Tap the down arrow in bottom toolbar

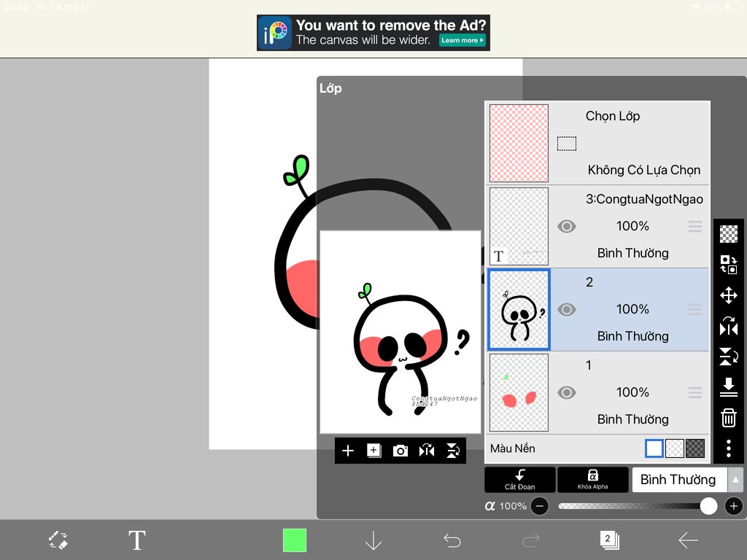pos(373,540)
